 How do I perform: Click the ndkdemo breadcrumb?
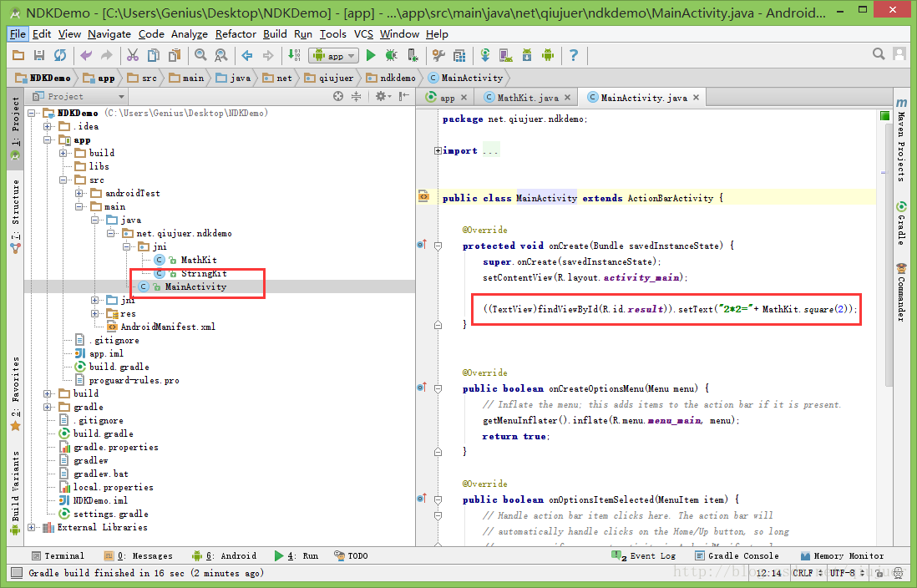tap(391, 78)
